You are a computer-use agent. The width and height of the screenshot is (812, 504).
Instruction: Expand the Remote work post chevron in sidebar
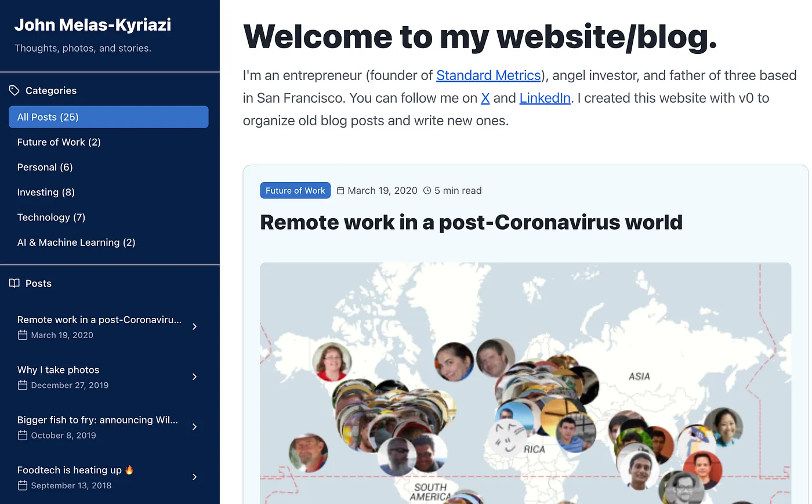[194, 327]
